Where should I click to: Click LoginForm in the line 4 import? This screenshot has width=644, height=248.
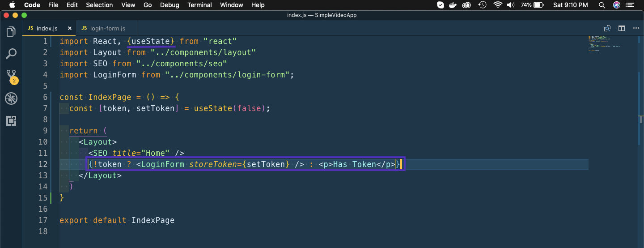pyautogui.click(x=114, y=75)
